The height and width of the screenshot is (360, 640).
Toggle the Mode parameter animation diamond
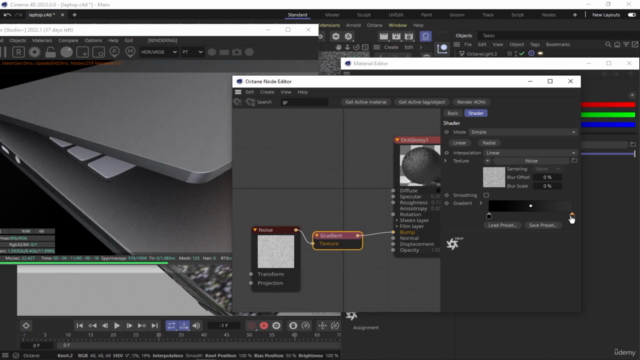(x=446, y=132)
